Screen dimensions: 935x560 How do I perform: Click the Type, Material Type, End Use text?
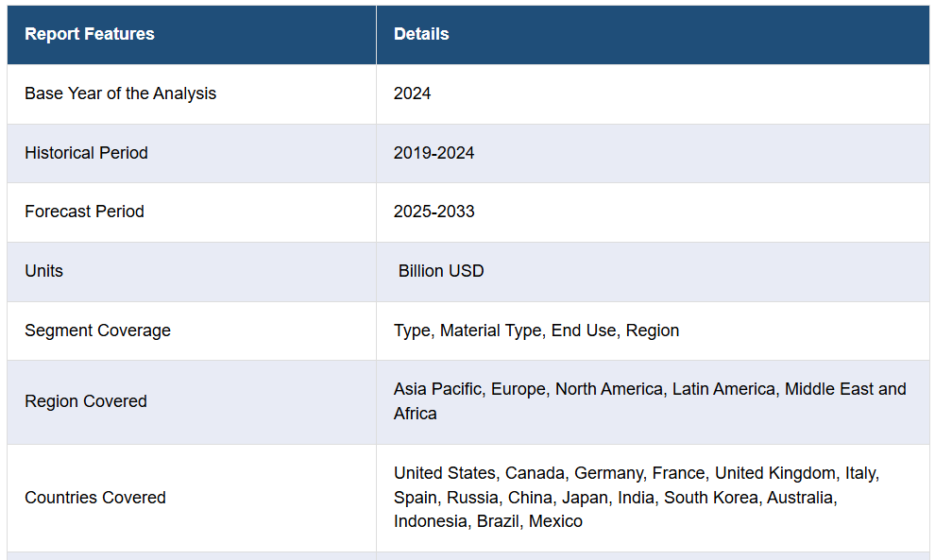507,331
